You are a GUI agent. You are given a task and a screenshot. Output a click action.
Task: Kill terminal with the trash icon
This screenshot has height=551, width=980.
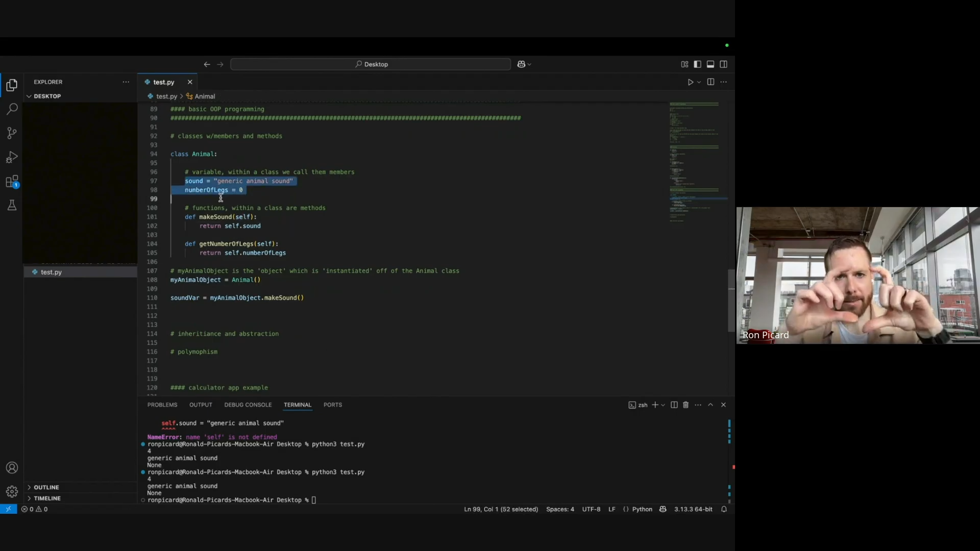click(x=685, y=405)
